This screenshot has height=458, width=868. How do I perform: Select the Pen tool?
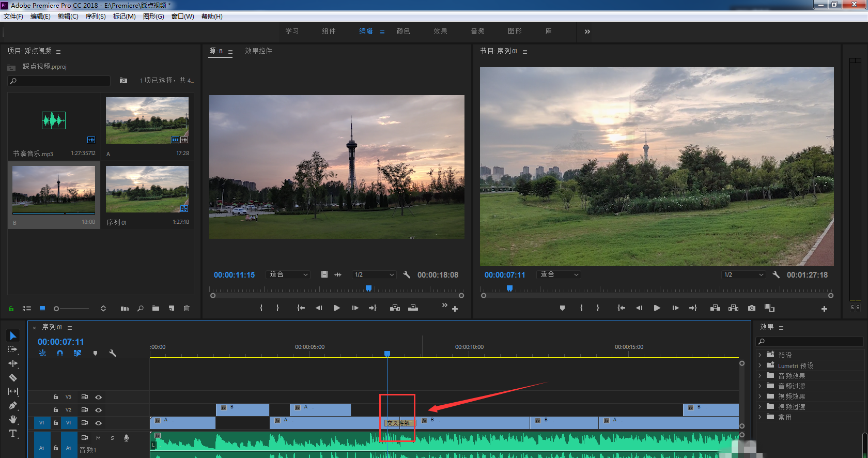click(x=13, y=405)
